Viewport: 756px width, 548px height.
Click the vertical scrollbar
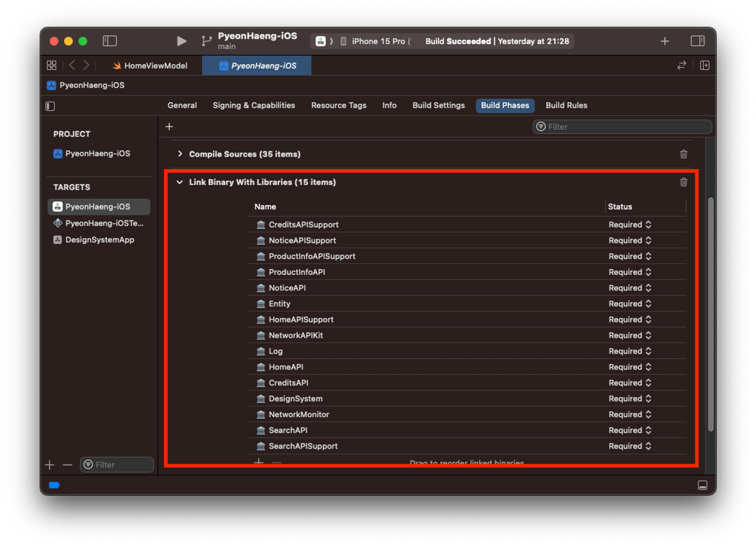(711, 314)
